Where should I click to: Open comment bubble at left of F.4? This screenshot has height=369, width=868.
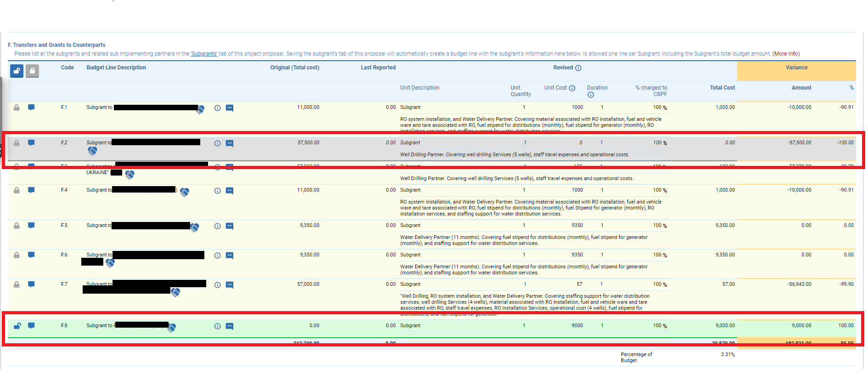pyautogui.click(x=31, y=190)
